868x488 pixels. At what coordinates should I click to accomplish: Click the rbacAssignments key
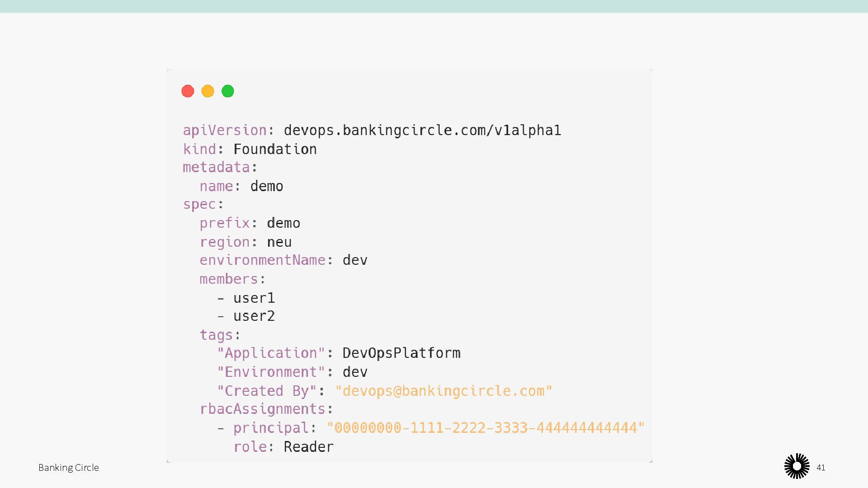pos(262,409)
